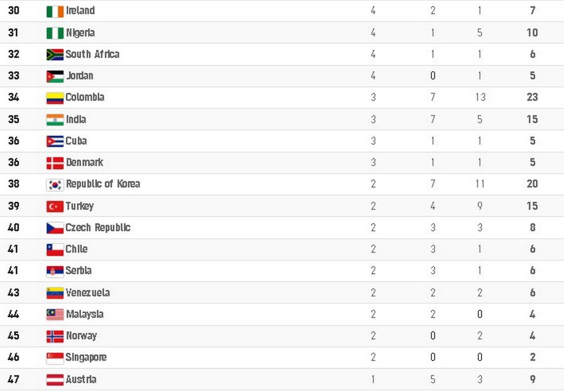Viewport: 564px width, 392px height.
Task: Click the Colombia flag icon
Action: [x=55, y=98]
